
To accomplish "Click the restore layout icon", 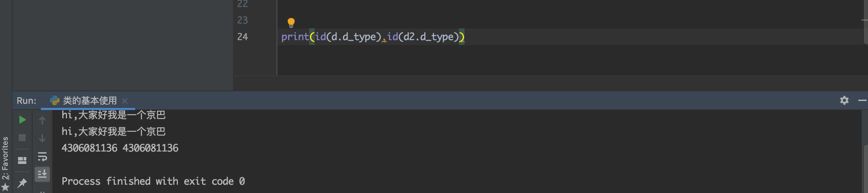I will point(22,160).
